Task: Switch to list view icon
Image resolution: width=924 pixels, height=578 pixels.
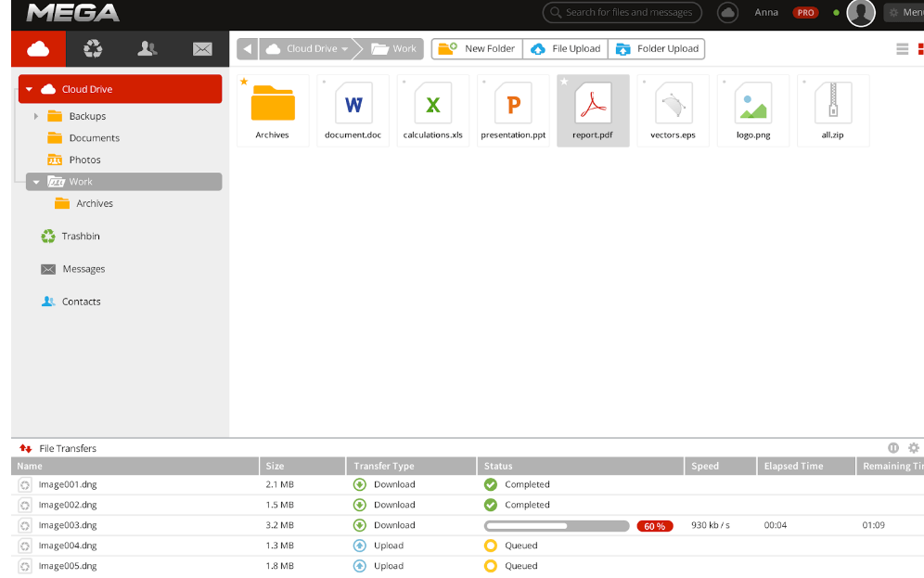Action: coord(902,49)
